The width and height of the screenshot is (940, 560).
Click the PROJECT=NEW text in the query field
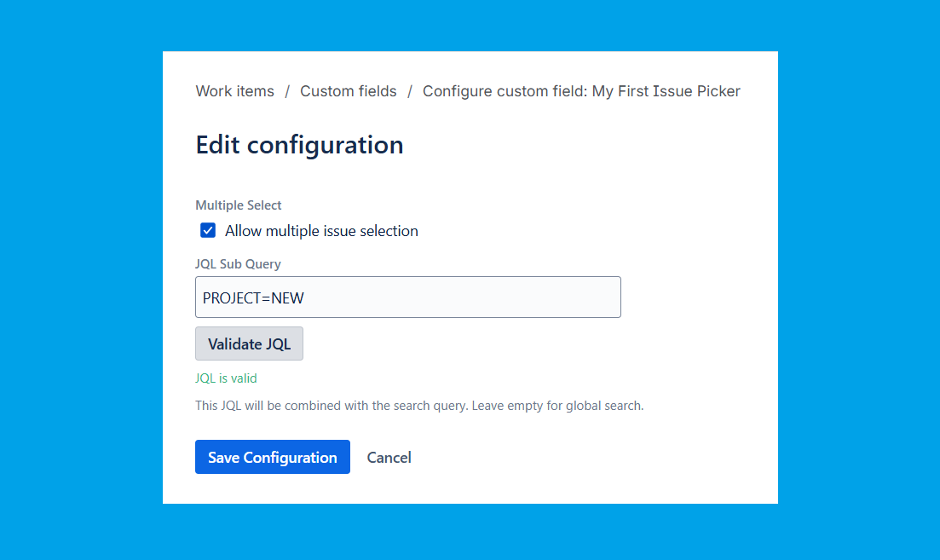[253, 297]
